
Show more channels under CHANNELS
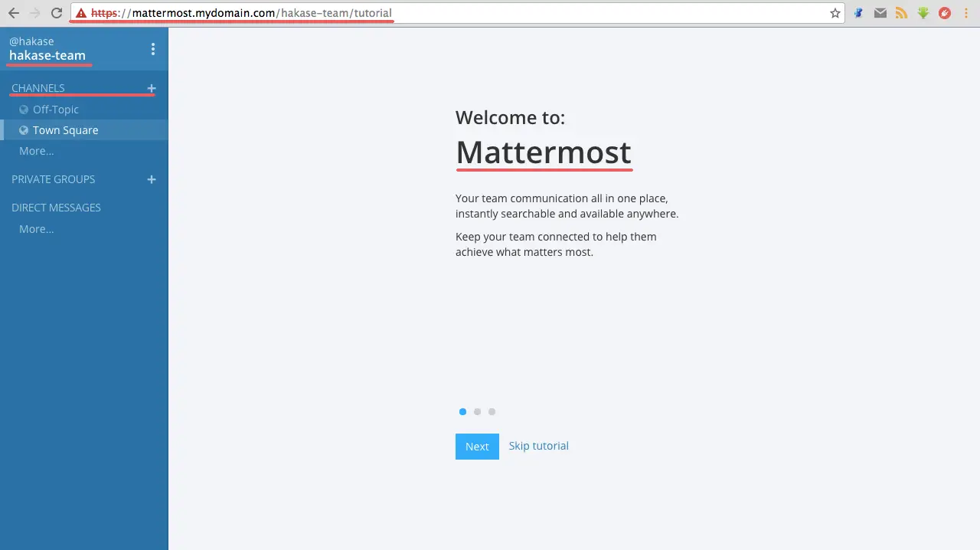37,151
